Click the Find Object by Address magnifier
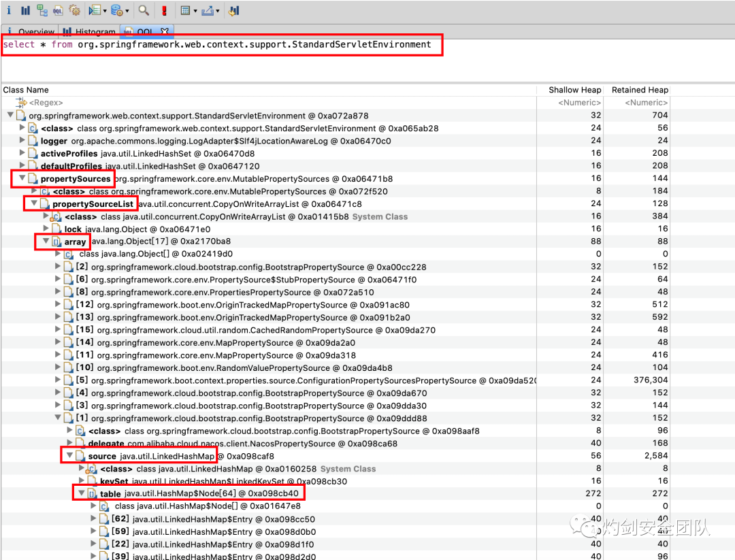Image resolution: width=735 pixels, height=560 pixels. point(144,10)
